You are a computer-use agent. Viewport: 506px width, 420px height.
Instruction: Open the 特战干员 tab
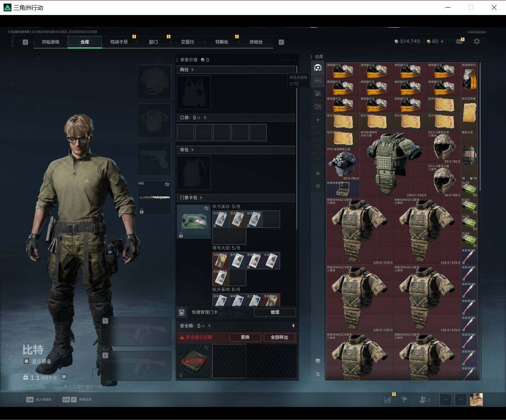tap(119, 42)
